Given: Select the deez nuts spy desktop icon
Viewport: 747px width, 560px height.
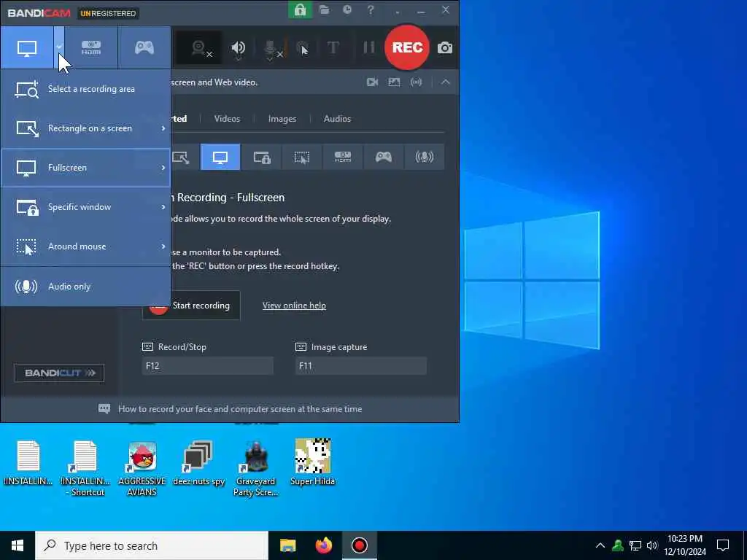Looking at the screenshot, I should click(x=198, y=464).
